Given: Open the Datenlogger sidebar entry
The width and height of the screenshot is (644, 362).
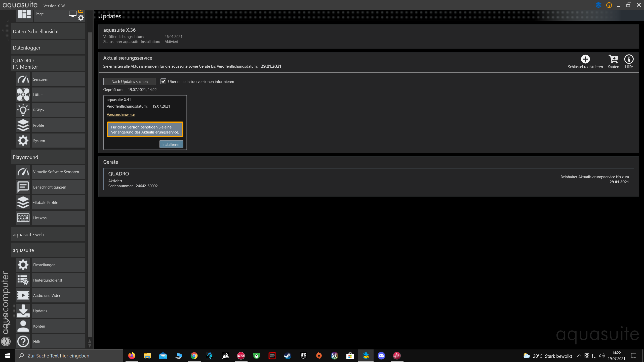Looking at the screenshot, I should (x=48, y=48).
